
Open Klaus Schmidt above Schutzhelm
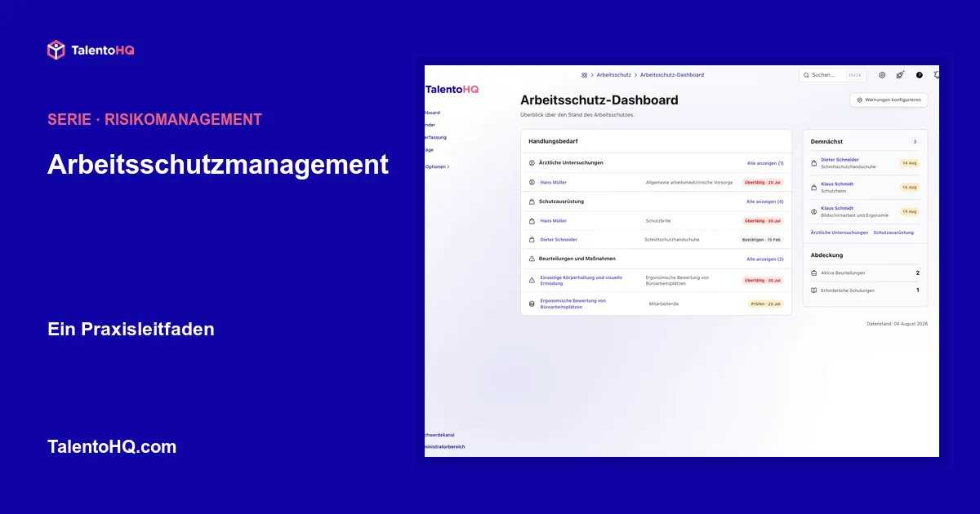(837, 184)
